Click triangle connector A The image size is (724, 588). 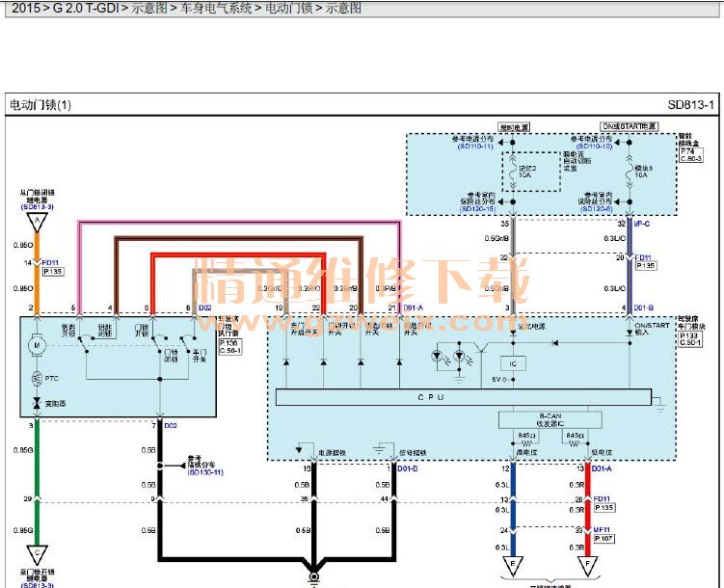[37, 223]
